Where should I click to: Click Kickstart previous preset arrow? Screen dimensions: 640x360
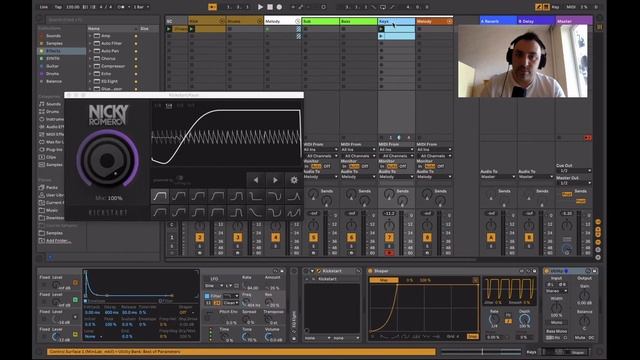(256, 180)
